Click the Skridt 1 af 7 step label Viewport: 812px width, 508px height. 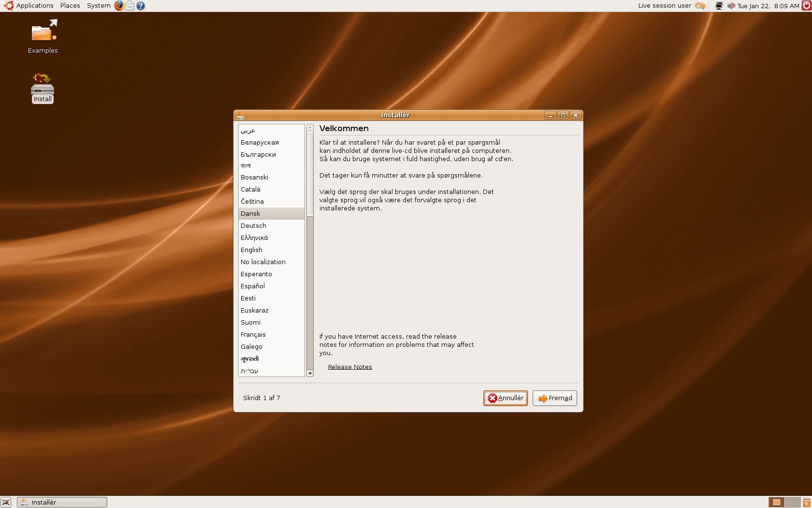(261, 398)
